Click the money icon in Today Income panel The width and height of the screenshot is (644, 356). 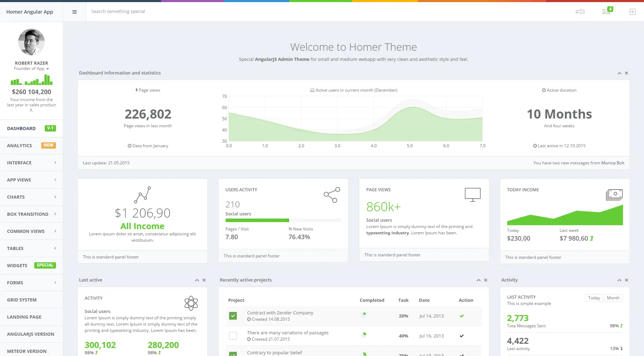click(614, 195)
